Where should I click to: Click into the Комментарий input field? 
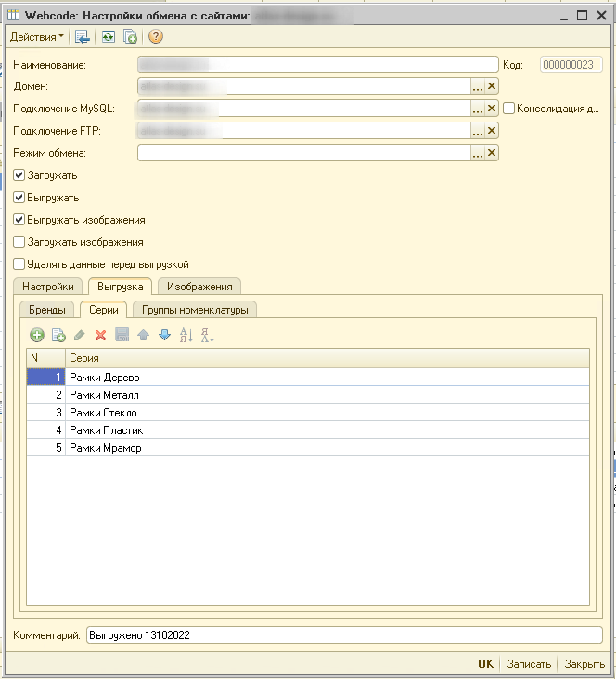pos(343,635)
